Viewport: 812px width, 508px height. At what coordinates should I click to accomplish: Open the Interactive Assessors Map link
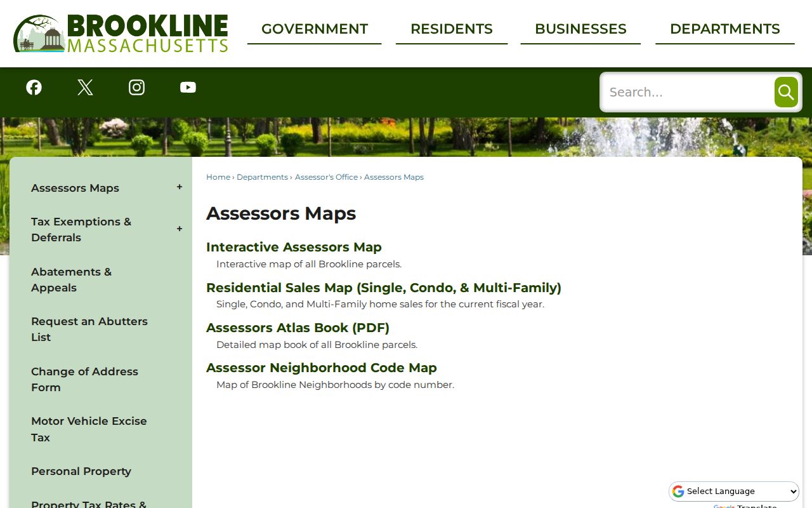coord(294,247)
